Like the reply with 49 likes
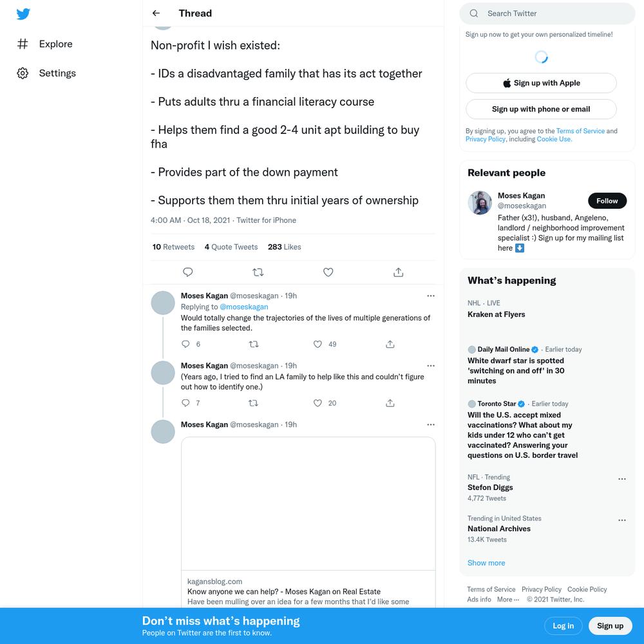The height and width of the screenshot is (644, 644). [317, 344]
